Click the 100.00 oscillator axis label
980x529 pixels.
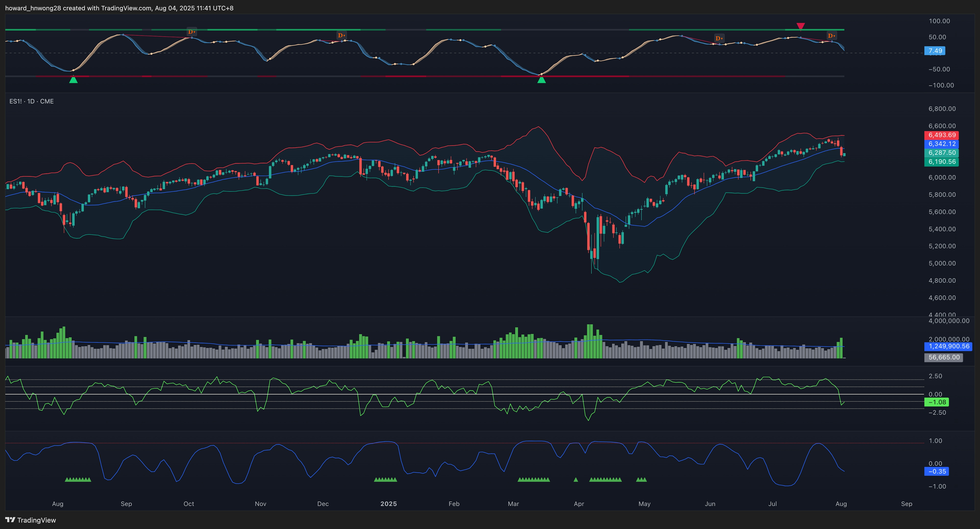939,21
